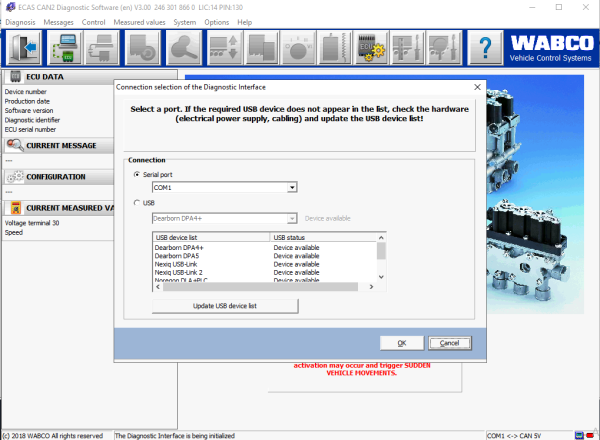Click the USB device list column header
This screenshot has width=600, height=440.
(211, 238)
